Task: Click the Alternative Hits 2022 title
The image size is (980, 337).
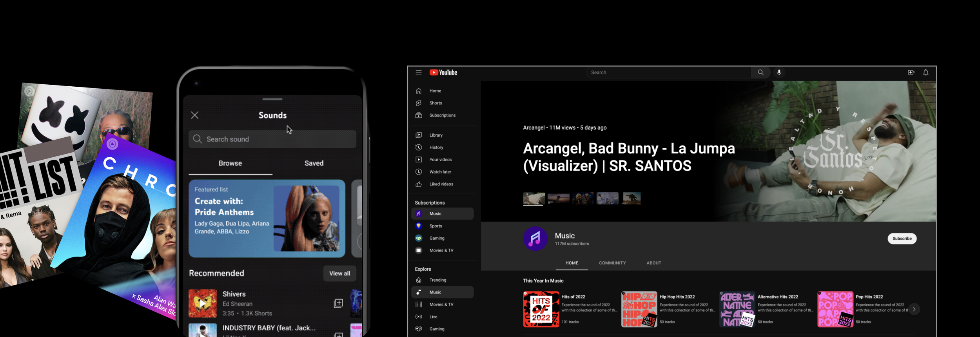Action: pos(778,297)
